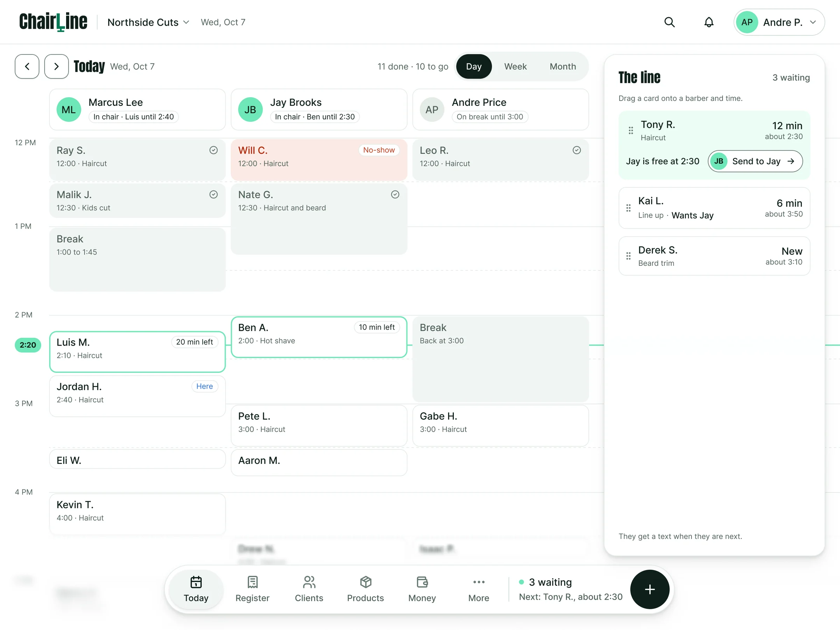
Task: Click done checkmark on Leo R. appointment
Action: pyautogui.click(x=577, y=150)
